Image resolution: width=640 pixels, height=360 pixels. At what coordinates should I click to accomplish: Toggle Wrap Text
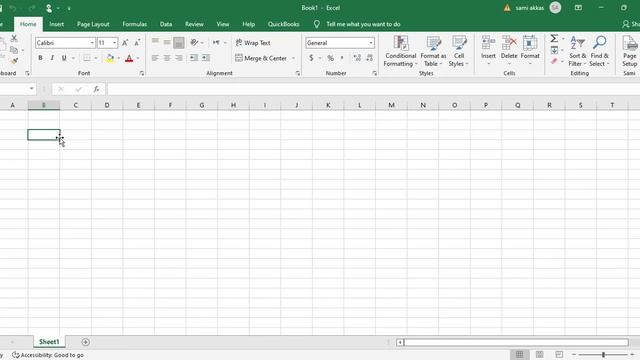(253, 43)
